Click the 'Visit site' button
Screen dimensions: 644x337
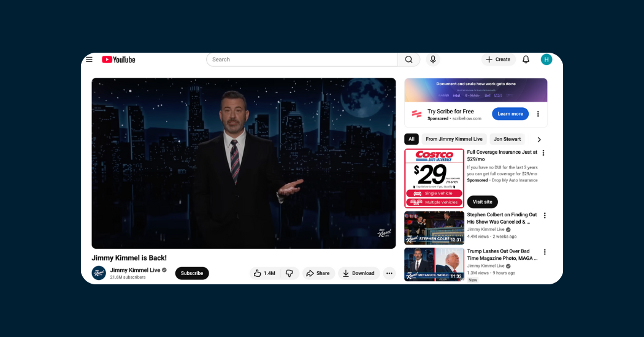[482, 202]
